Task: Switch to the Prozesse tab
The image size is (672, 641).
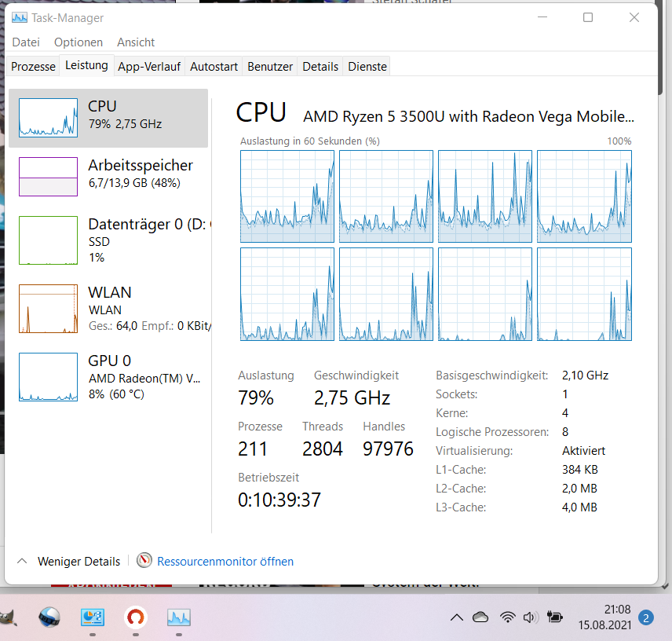Action: pos(33,67)
